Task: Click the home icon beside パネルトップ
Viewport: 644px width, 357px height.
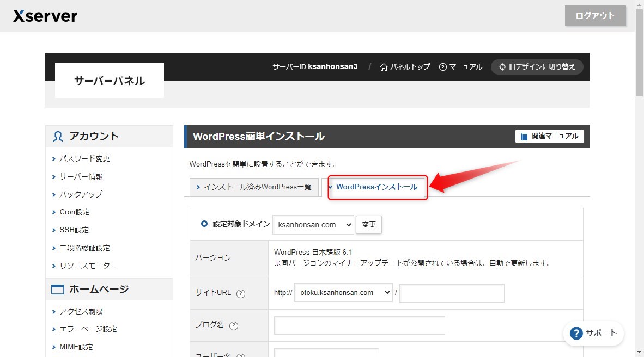Action: [x=384, y=66]
